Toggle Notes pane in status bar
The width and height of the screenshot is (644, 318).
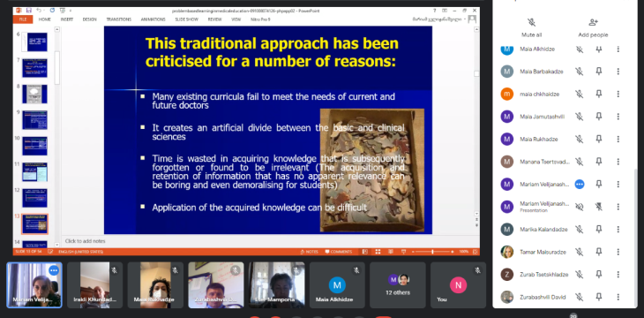point(310,252)
